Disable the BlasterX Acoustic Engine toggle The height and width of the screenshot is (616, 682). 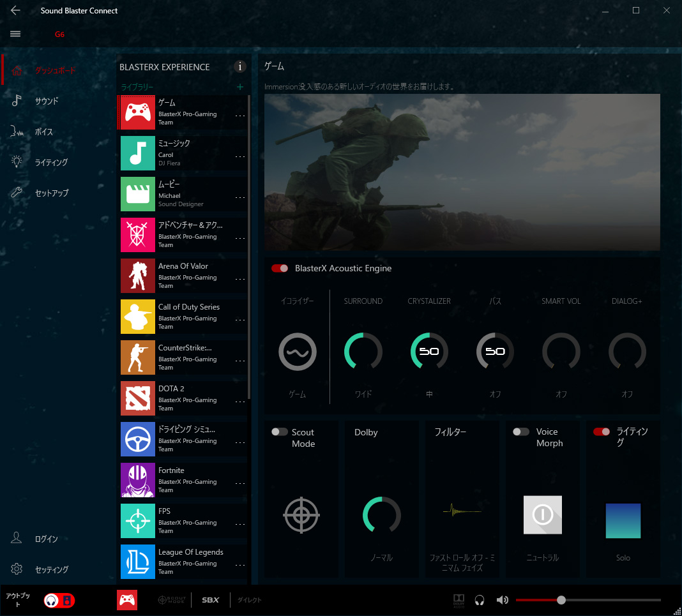(280, 268)
